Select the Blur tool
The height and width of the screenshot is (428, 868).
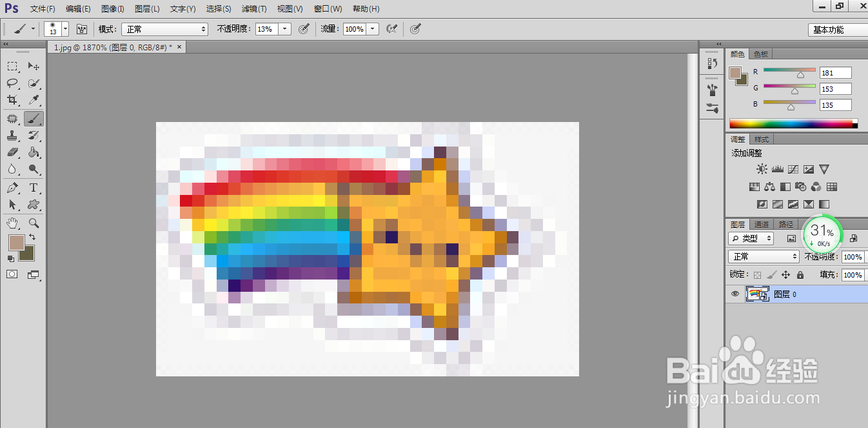[12, 169]
